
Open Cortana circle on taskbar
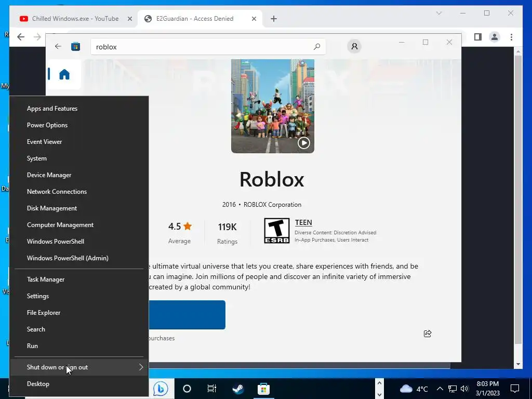pos(187,389)
